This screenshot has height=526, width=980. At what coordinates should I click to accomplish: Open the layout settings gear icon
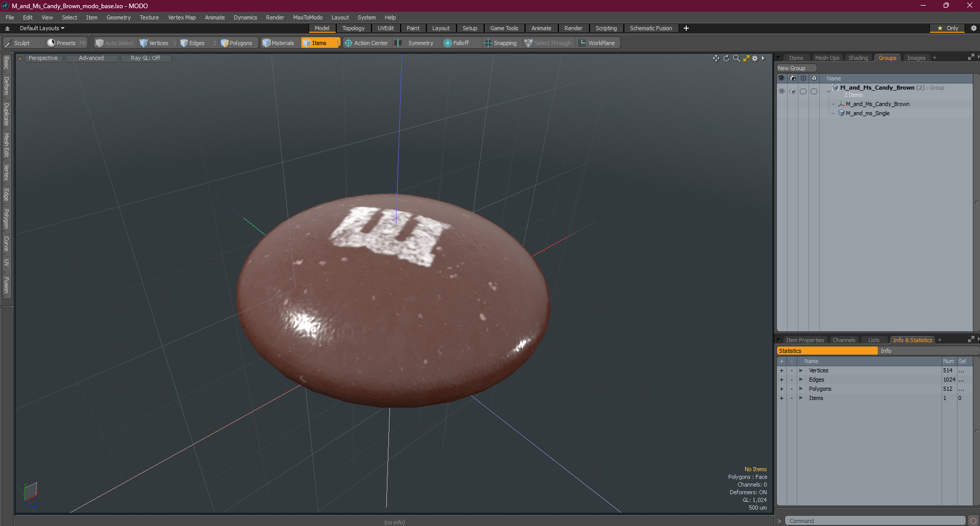click(974, 28)
